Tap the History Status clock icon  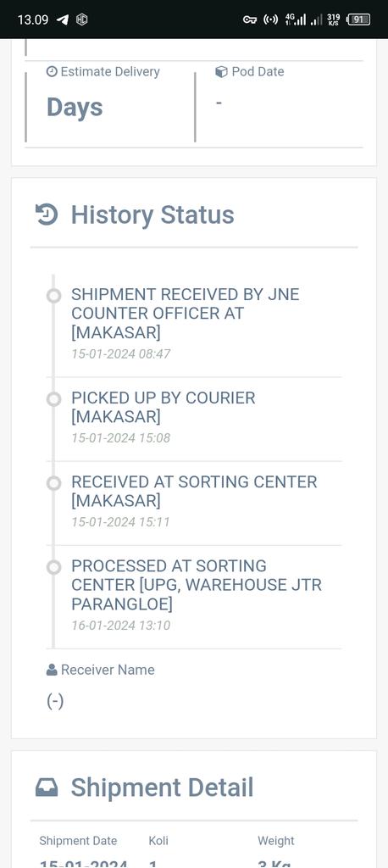coord(47,214)
